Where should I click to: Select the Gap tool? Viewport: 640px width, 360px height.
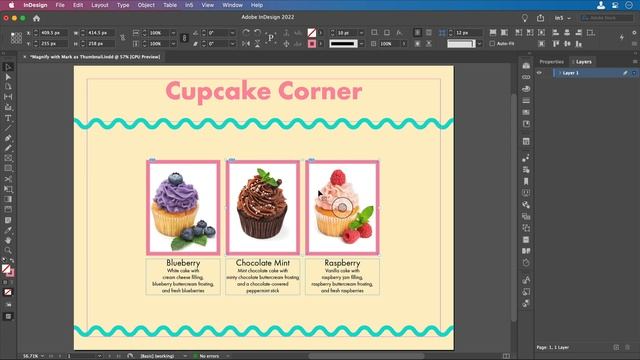[x=8, y=97]
